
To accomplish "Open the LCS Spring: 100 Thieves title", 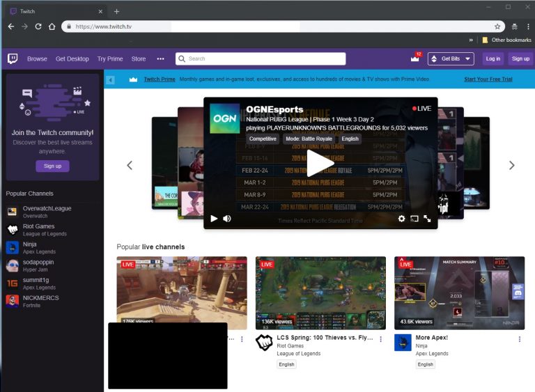I will pos(325,338).
